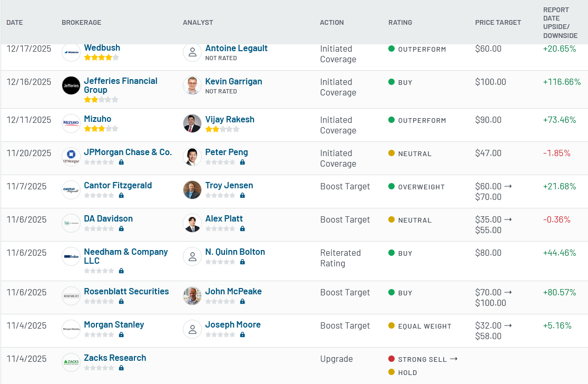The height and width of the screenshot is (384, 588).
Task: Click Joseph Moore's placeholder avatar
Action: [x=192, y=329]
